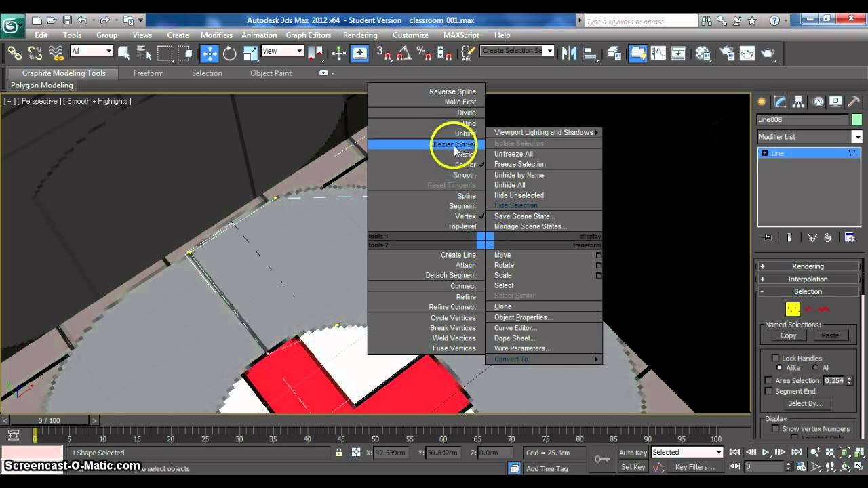Open the Render Setup teapot icon
The image size is (868, 488).
coord(727,53)
